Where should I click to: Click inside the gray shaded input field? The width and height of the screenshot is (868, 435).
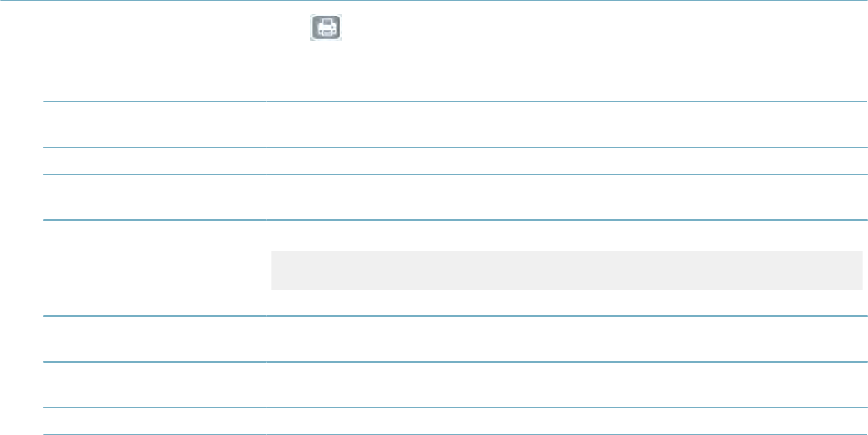565,271
